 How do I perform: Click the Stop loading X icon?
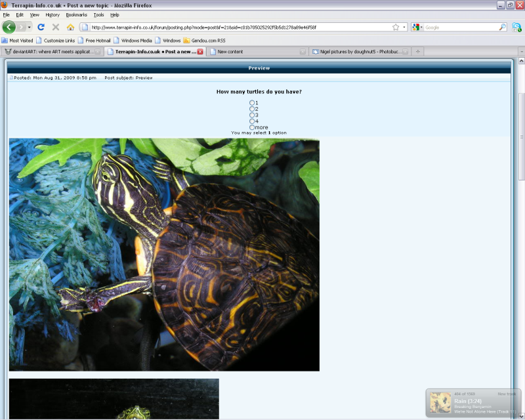(x=56, y=27)
